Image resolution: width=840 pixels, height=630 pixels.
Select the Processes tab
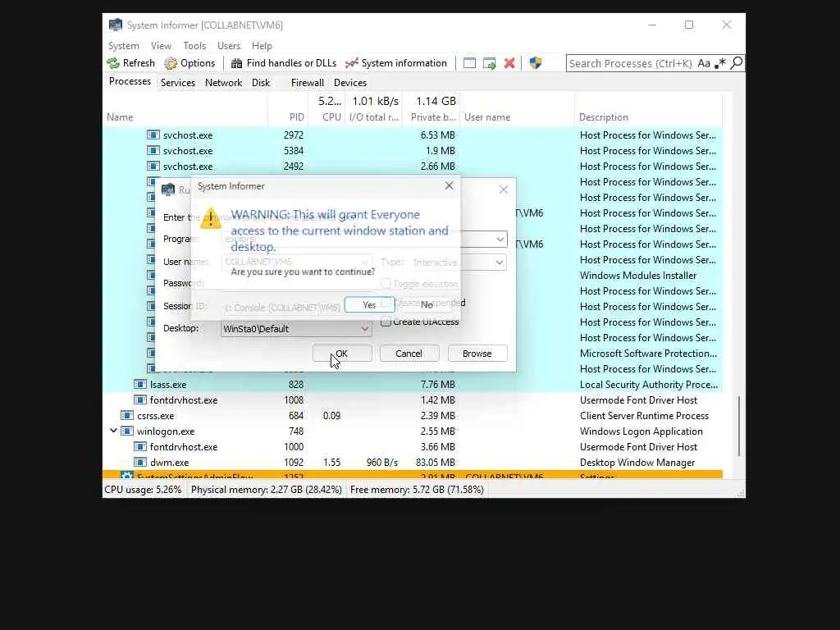(130, 81)
